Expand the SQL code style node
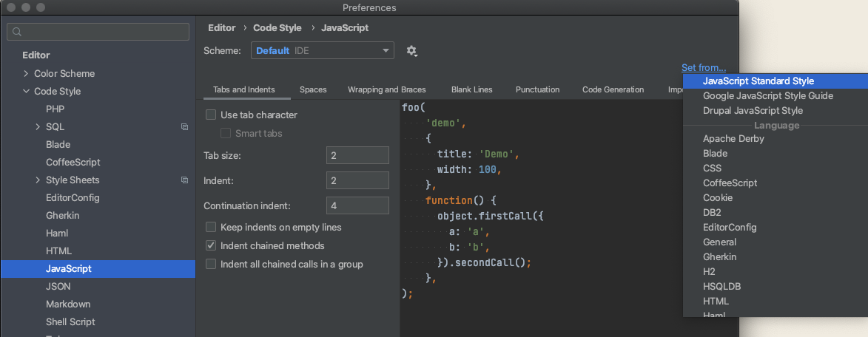This screenshot has height=337, width=868. 38,127
